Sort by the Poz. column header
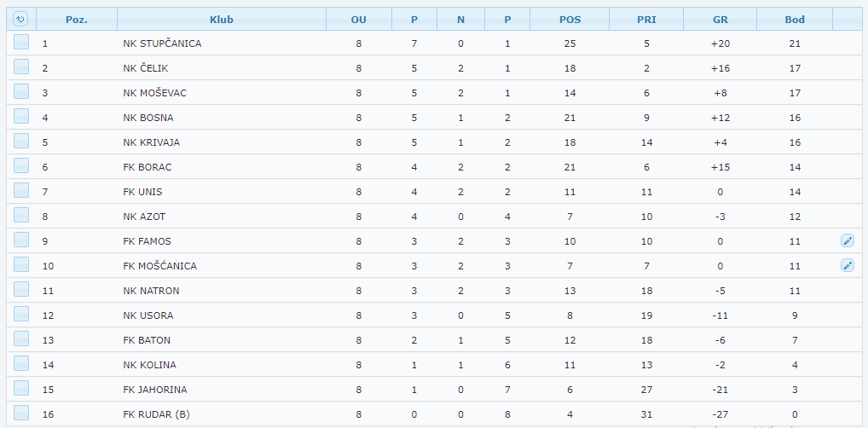The image size is (868, 428). [77, 20]
